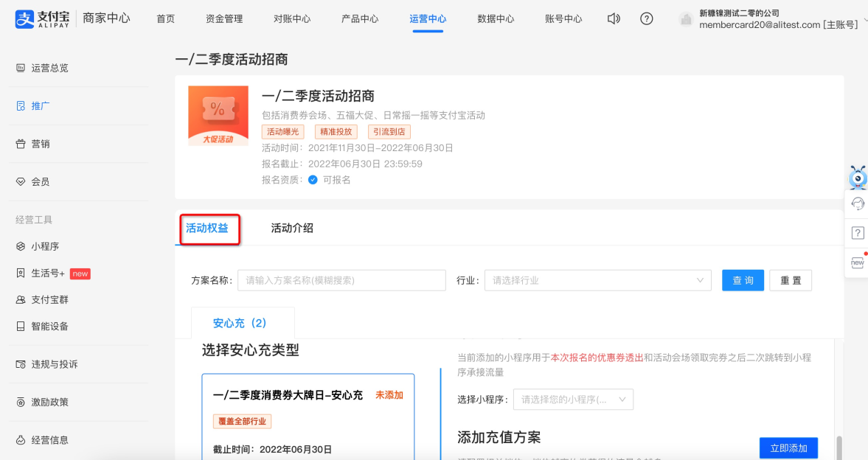Click the floating question-mark help icon
The width and height of the screenshot is (868, 460).
click(858, 233)
